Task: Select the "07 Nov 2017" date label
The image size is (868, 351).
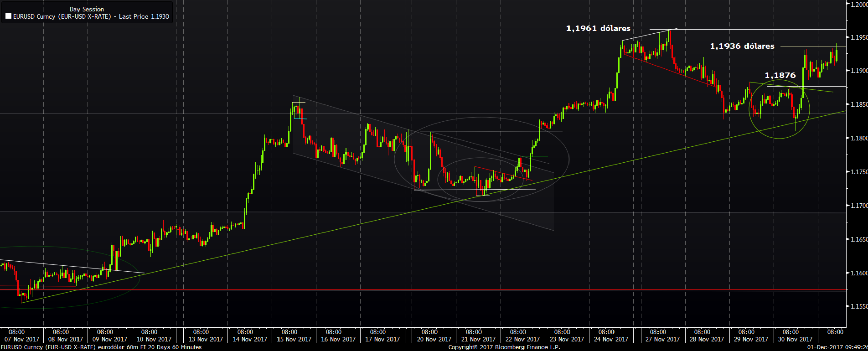Action: [x=22, y=339]
